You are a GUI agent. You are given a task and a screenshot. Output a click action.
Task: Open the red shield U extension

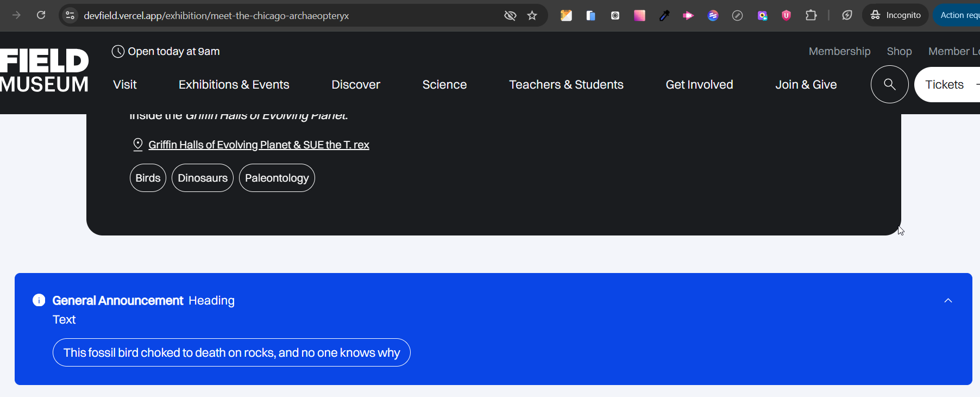pyautogui.click(x=786, y=15)
